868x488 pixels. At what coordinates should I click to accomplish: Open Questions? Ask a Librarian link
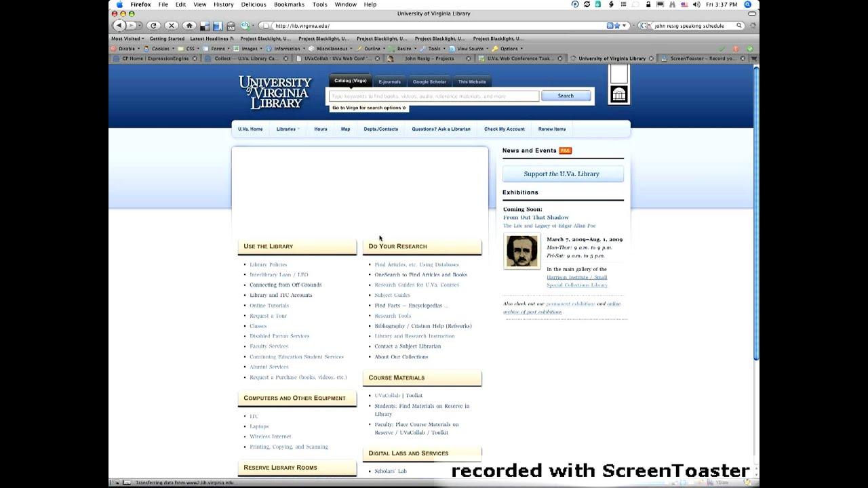tap(441, 129)
